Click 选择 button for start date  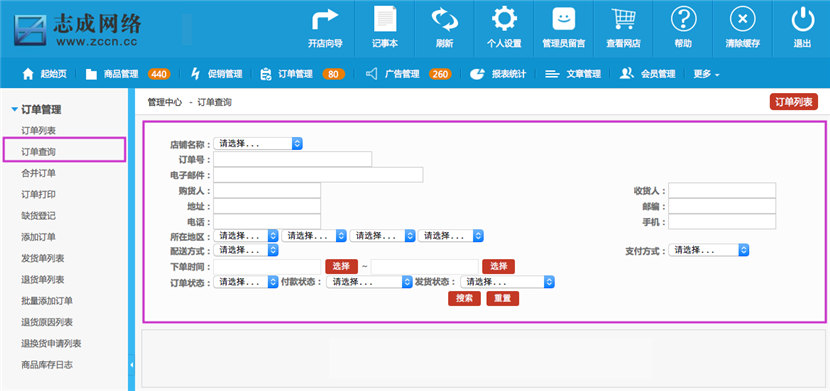(341, 266)
